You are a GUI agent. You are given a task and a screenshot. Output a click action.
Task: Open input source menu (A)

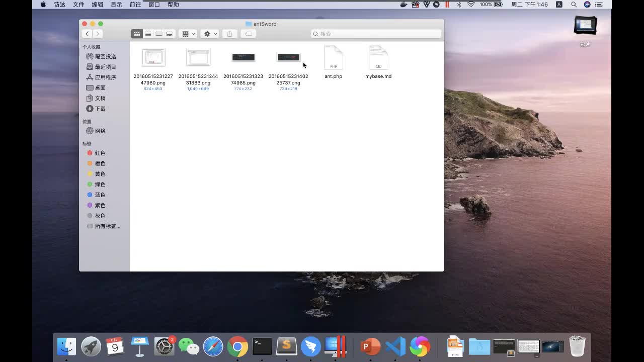(559, 5)
